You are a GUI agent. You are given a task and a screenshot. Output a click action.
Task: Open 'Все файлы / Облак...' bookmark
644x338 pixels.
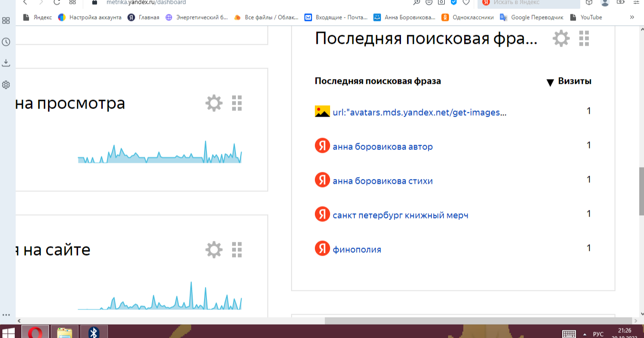(266, 18)
